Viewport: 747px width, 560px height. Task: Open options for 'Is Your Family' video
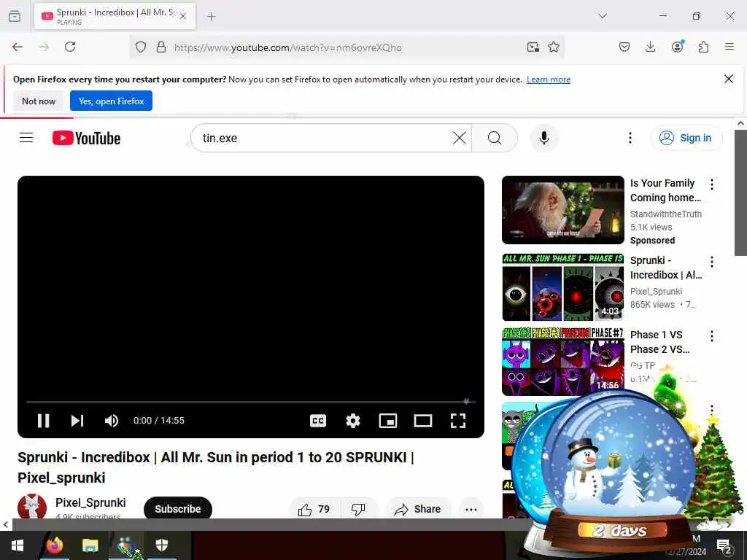coord(712,184)
